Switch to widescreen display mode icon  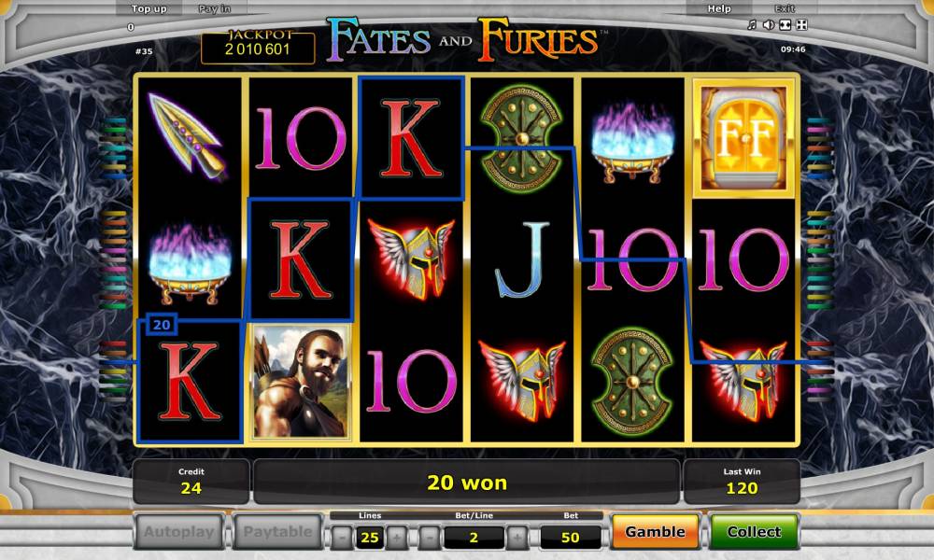(x=785, y=25)
